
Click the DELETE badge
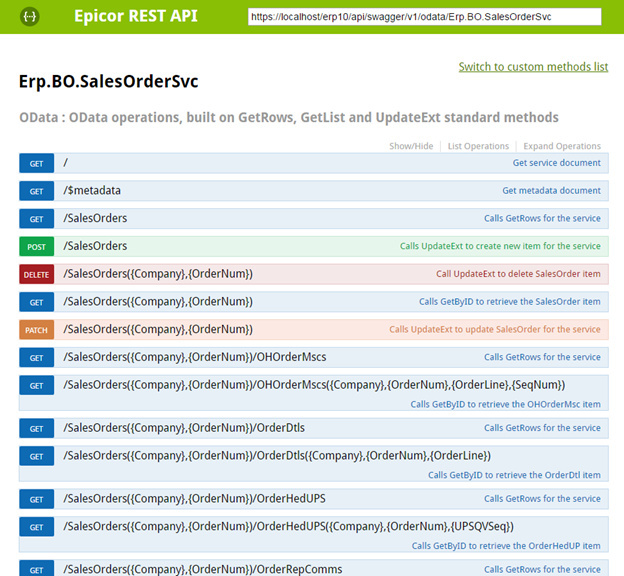[36, 274]
